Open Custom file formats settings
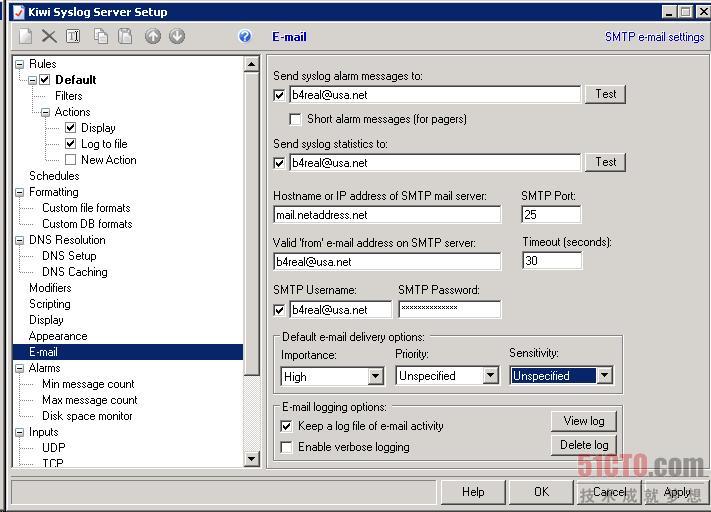This screenshot has width=711, height=512. [86, 208]
